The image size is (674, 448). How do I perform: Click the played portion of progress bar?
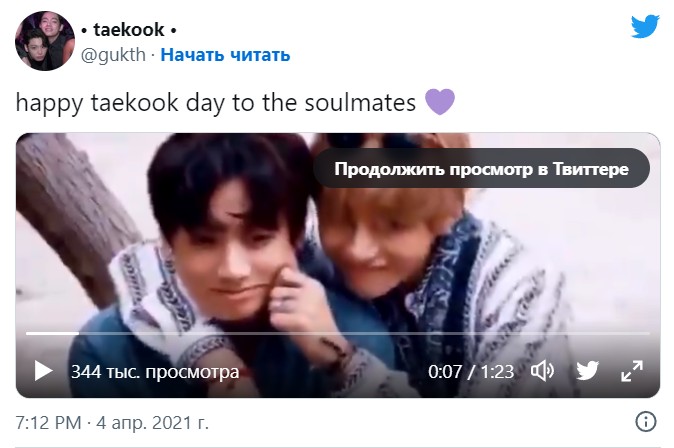tap(52, 333)
